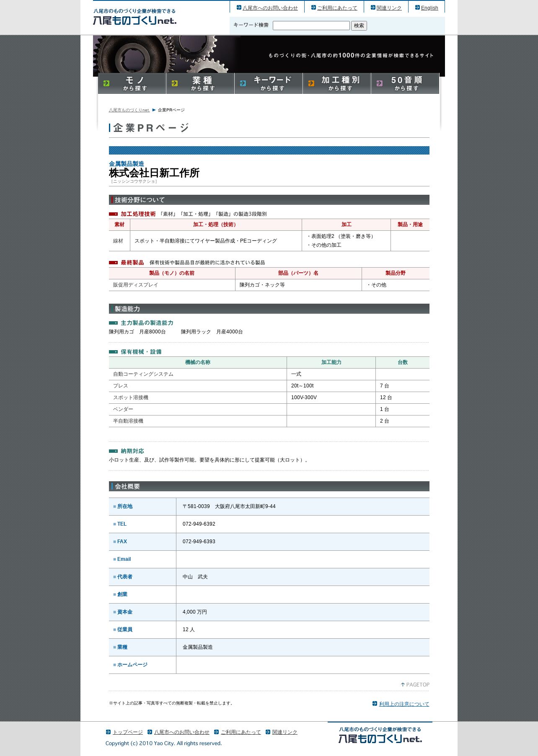Click 半自動溶接機 machine row
Screen dimensions: 538x756
click(x=269, y=421)
